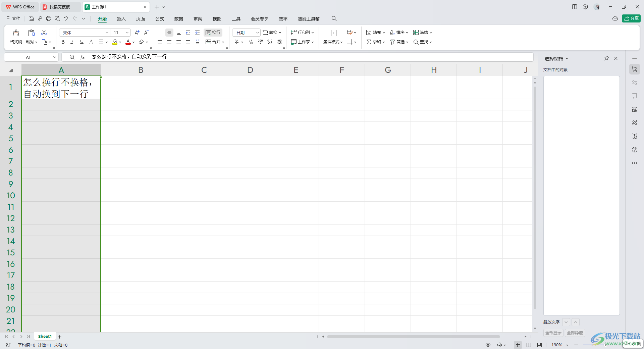Decrease the font size with the A- icon
The image size is (644, 349).
coord(146,33)
